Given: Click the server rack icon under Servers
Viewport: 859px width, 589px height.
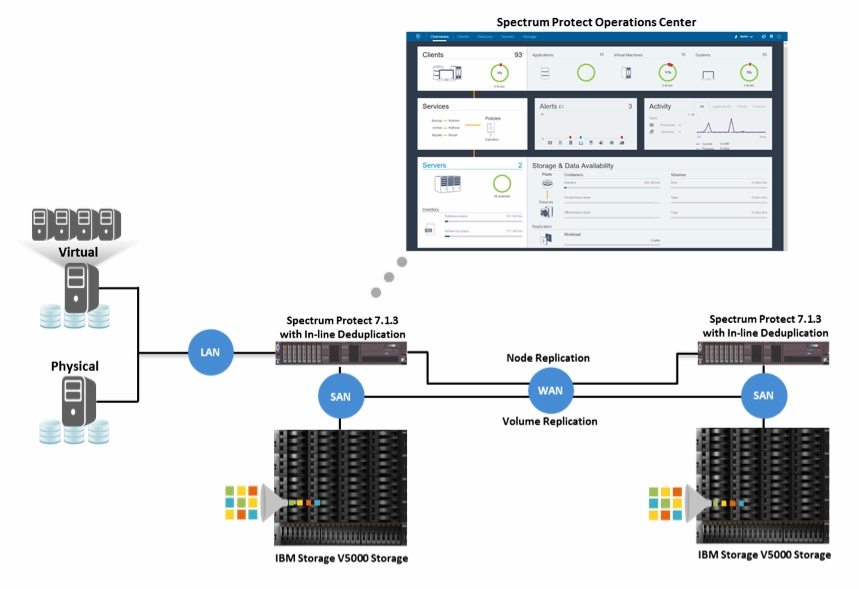Looking at the screenshot, I should pos(448,184).
